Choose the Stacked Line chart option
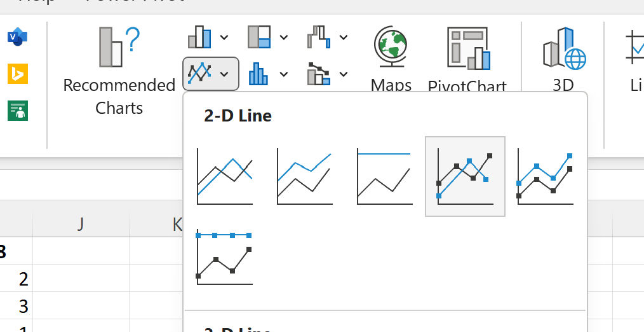This screenshot has width=644, height=332. pyautogui.click(x=304, y=176)
